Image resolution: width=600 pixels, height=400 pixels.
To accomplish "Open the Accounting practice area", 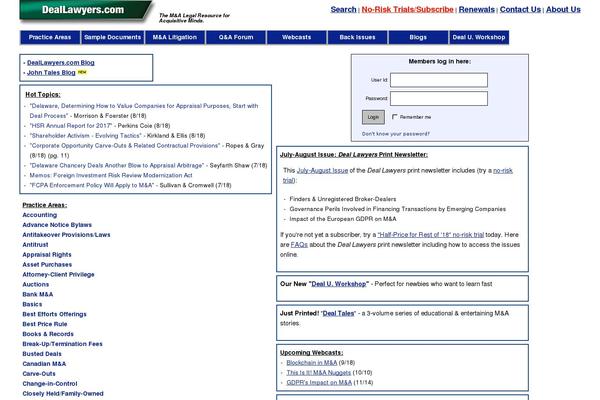I will 40,215.
